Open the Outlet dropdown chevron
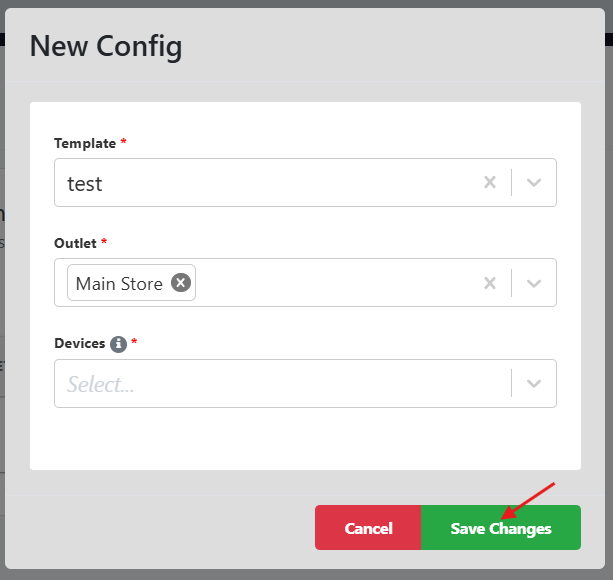The height and width of the screenshot is (580, 613). tap(534, 283)
